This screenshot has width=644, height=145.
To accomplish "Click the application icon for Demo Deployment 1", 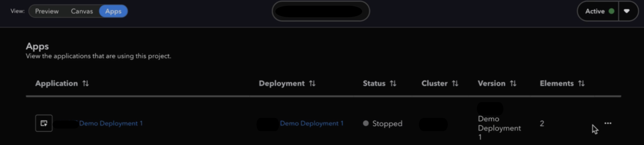I will pyautogui.click(x=44, y=123).
